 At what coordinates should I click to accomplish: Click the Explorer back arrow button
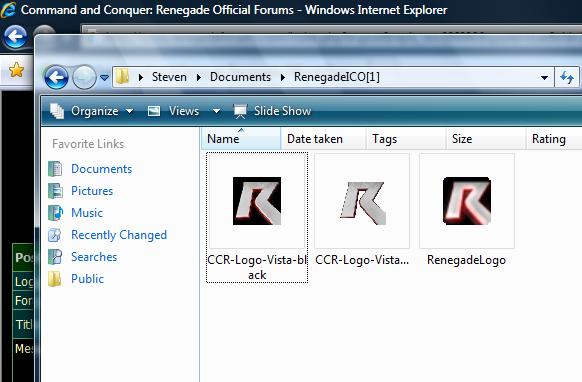click(x=56, y=78)
